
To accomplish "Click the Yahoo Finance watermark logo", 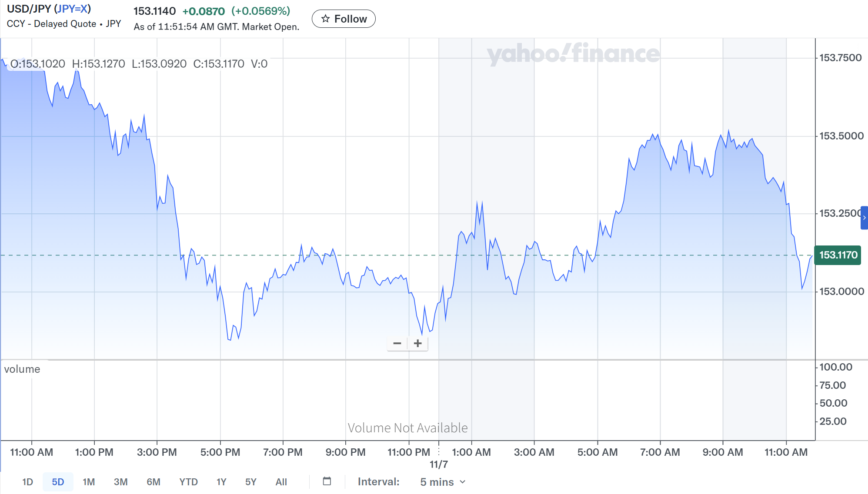I will [573, 53].
